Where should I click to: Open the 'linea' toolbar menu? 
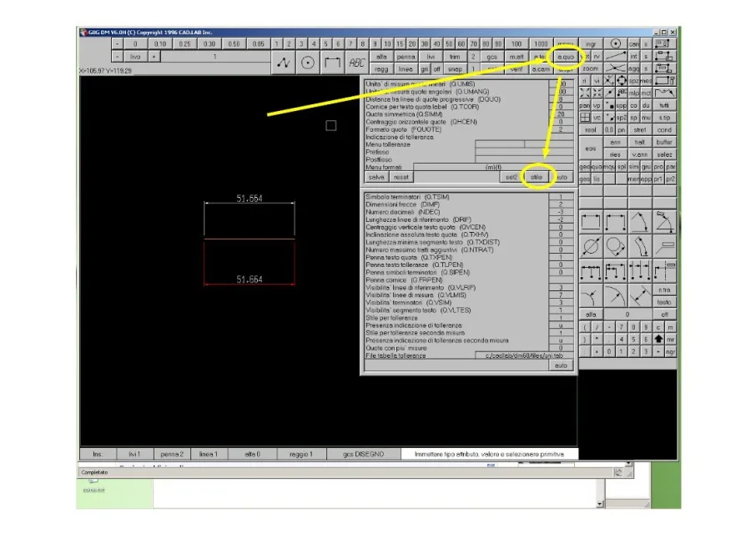tap(406, 69)
